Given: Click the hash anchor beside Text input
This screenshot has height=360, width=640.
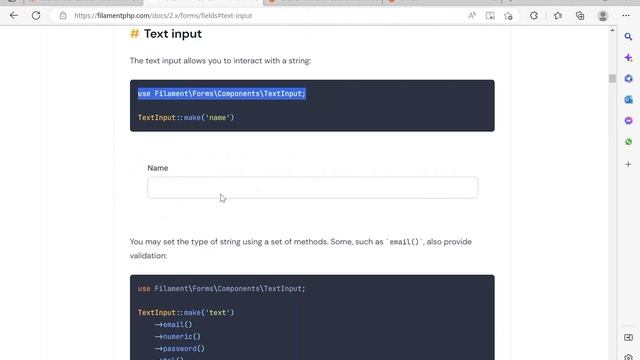Looking at the screenshot, I should tap(134, 33).
